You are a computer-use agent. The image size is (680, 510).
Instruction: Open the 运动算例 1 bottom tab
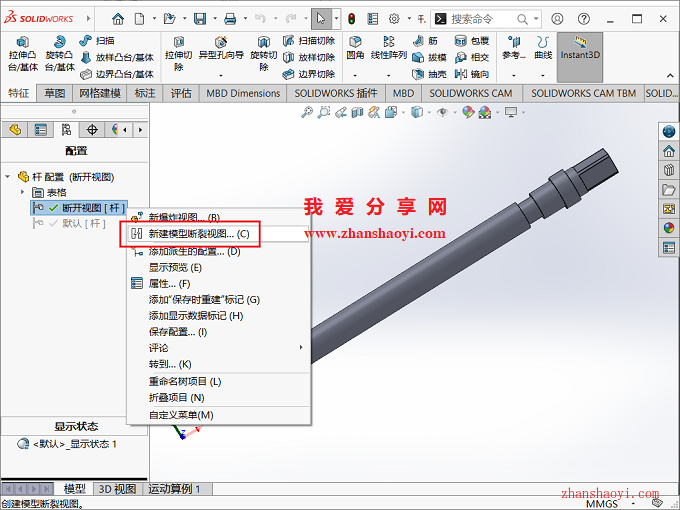[x=175, y=489]
